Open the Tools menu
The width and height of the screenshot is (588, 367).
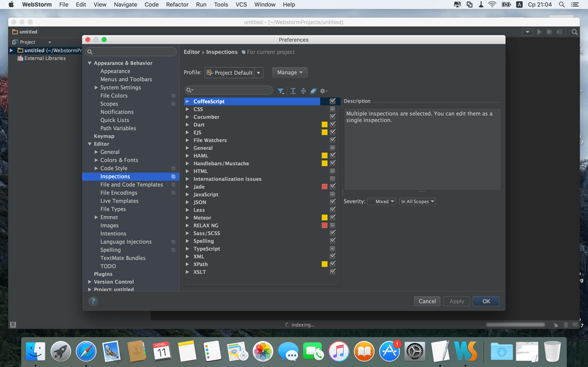221,4
